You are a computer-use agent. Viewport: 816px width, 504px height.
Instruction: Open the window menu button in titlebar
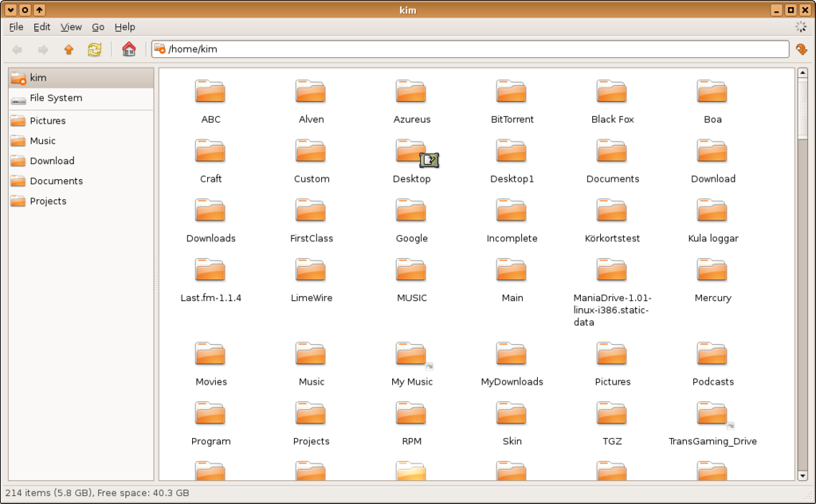pos(10,10)
